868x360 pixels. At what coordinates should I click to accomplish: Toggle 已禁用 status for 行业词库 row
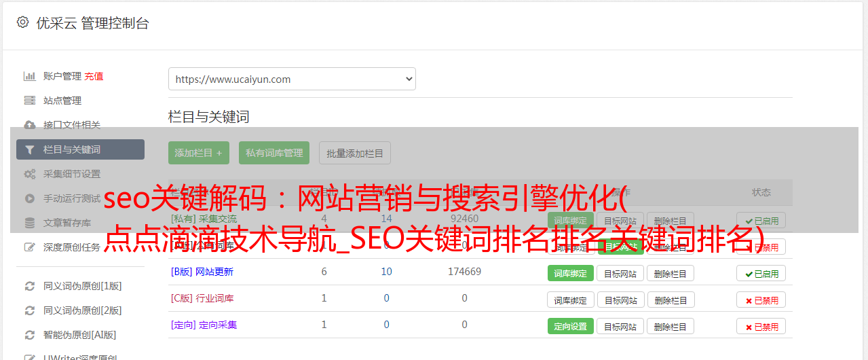tap(761, 300)
